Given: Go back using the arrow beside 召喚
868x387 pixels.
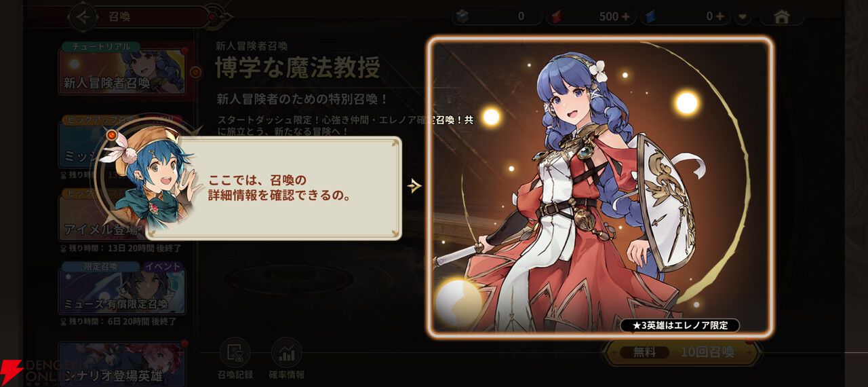Looking at the screenshot, I should click(84, 16).
